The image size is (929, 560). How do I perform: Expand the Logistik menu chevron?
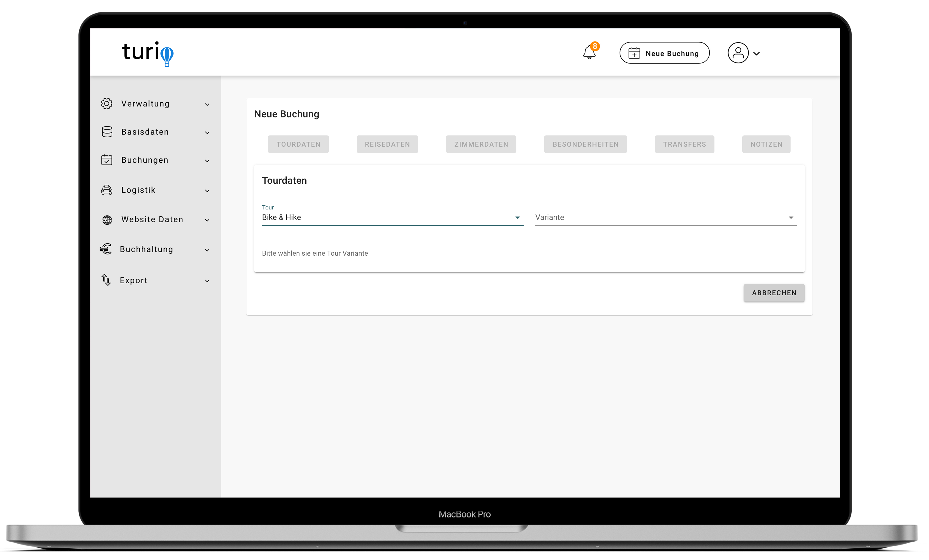pyautogui.click(x=207, y=191)
